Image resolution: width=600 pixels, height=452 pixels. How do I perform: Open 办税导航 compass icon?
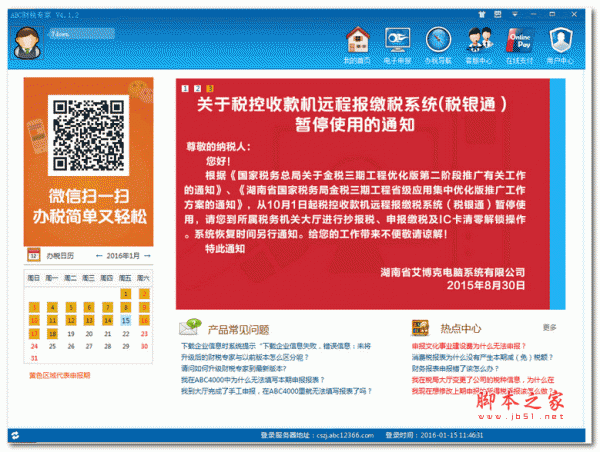tap(438, 40)
